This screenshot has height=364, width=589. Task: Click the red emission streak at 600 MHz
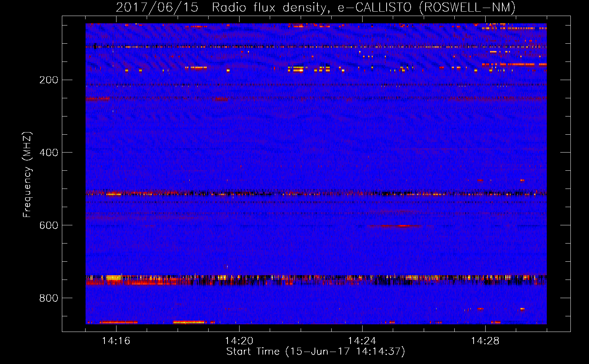tap(395, 226)
